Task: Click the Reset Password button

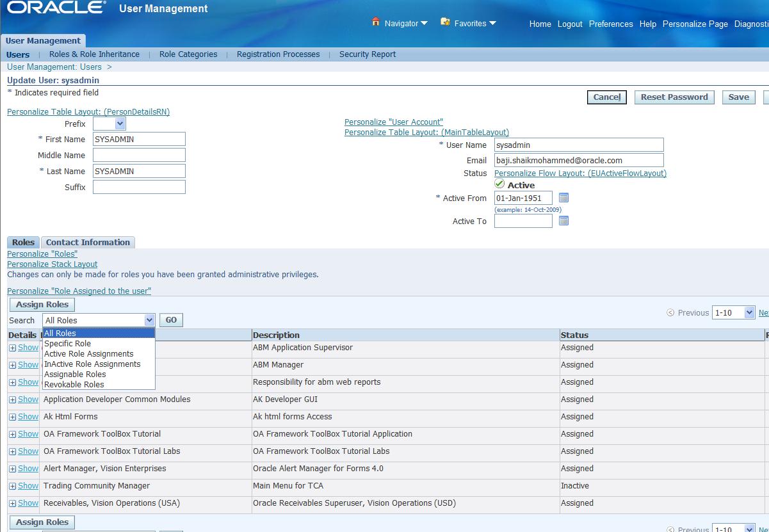Action: (x=674, y=97)
